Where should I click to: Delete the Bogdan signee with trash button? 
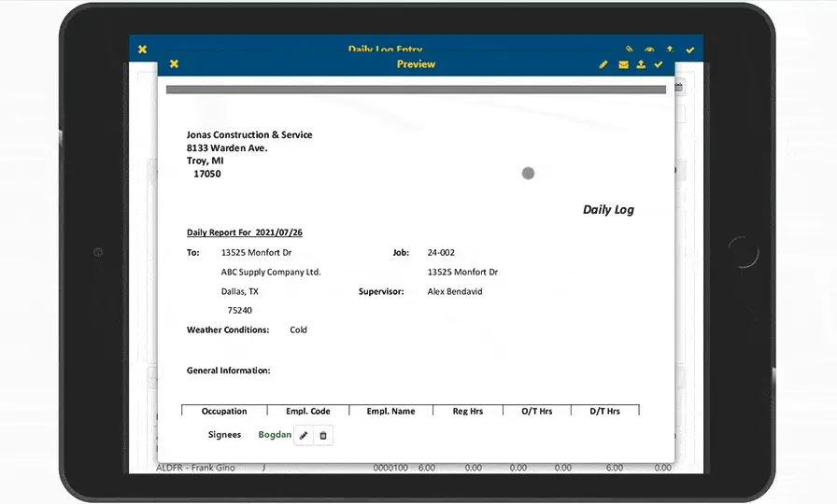coord(323,435)
